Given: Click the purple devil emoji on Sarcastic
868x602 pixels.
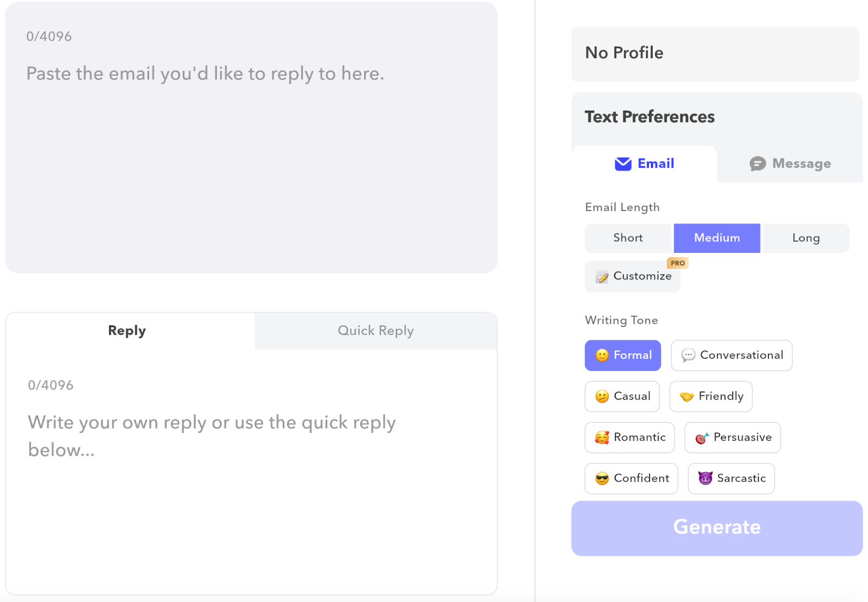Looking at the screenshot, I should coord(705,478).
